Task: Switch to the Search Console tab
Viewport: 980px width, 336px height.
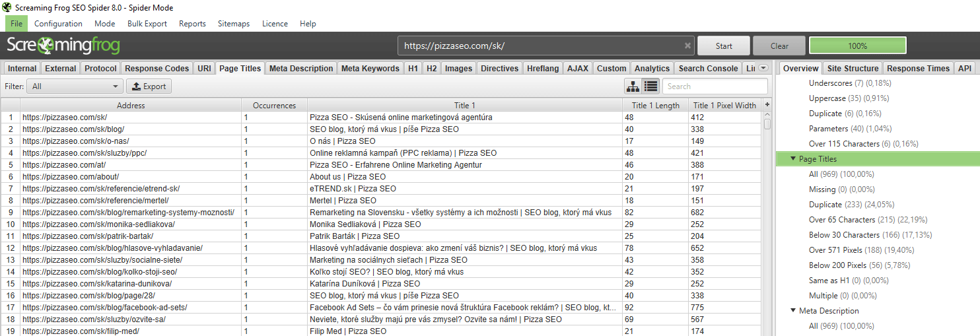Action: [708, 68]
